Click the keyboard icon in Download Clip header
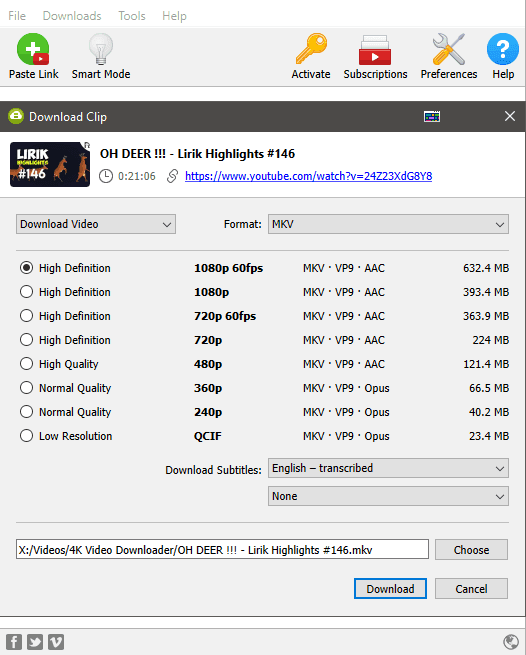The width and height of the screenshot is (526, 655). pos(432,117)
